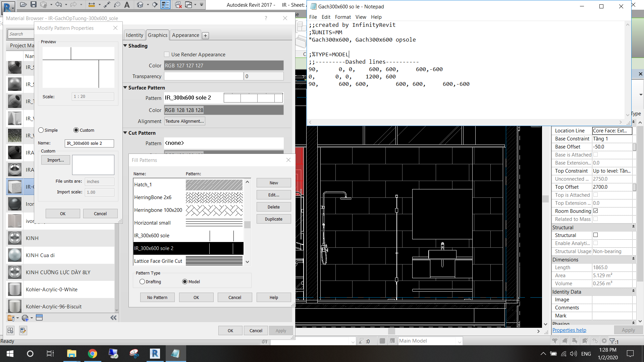This screenshot has width=644, height=362.
Task: Select the 'HerringBone 2x6' fill pattern row
Action: tap(188, 197)
